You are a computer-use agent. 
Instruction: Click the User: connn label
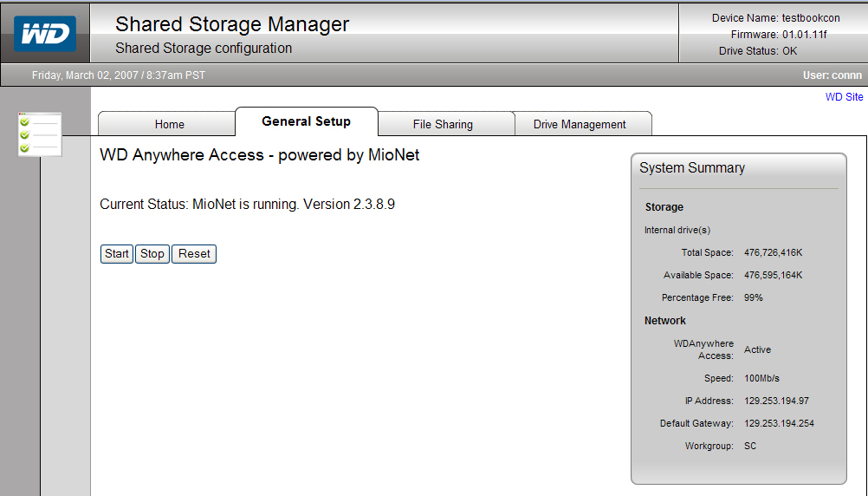(x=832, y=75)
